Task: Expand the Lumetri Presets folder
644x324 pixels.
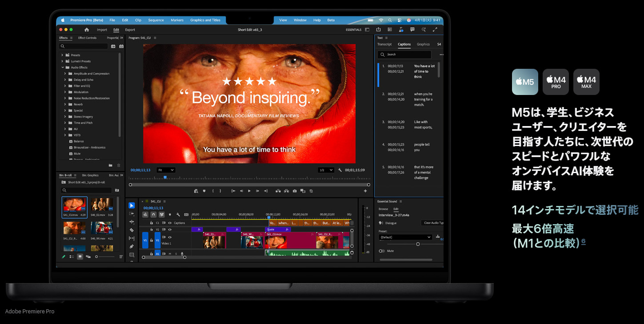Action: [62, 61]
